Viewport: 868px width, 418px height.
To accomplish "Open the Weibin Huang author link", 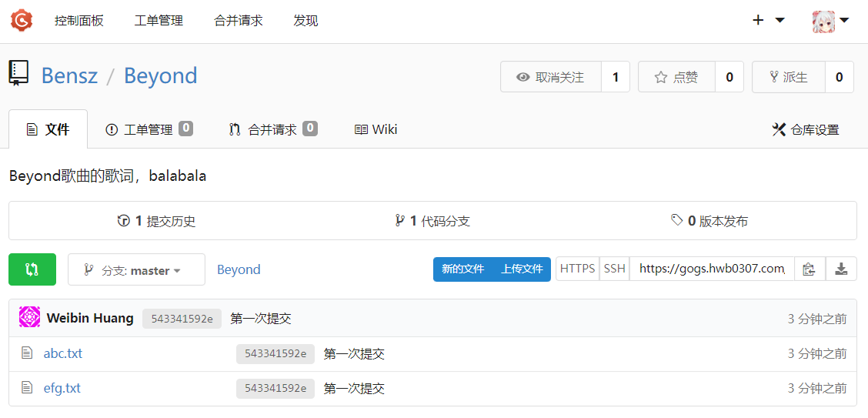I will point(90,319).
